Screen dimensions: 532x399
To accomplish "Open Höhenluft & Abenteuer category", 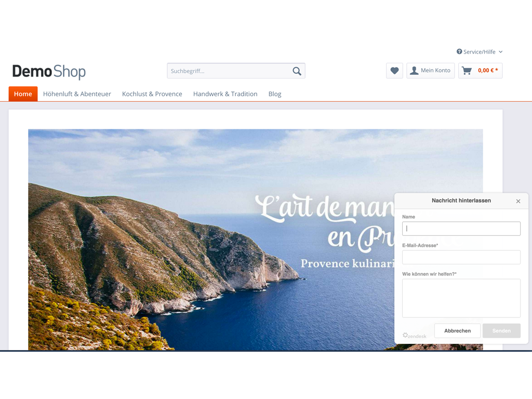I will 77,94.
